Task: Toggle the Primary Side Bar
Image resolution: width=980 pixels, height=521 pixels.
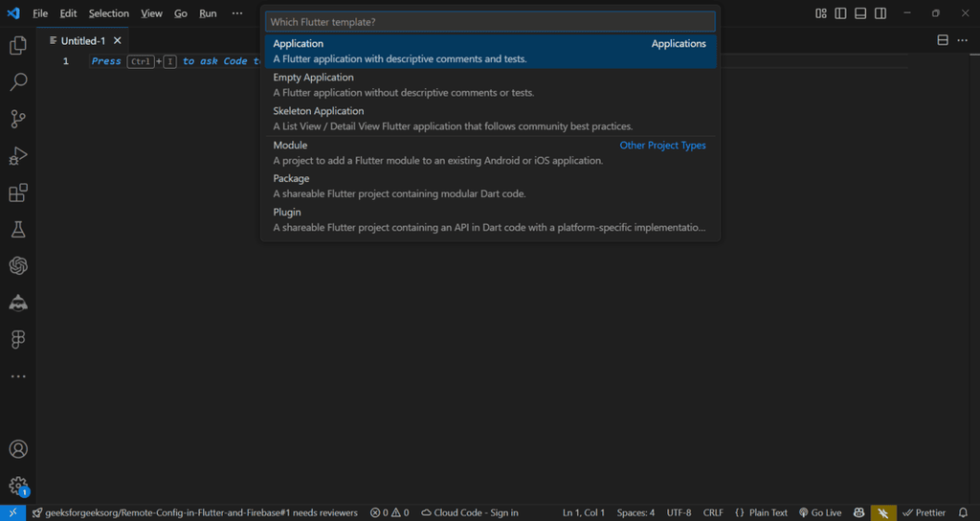Action: tap(840, 13)
